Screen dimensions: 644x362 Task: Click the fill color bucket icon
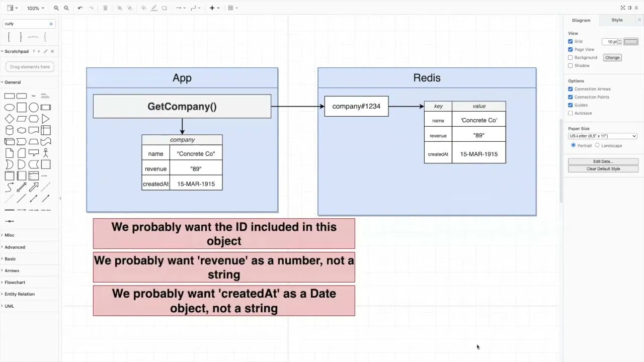[x=144, y=8]
